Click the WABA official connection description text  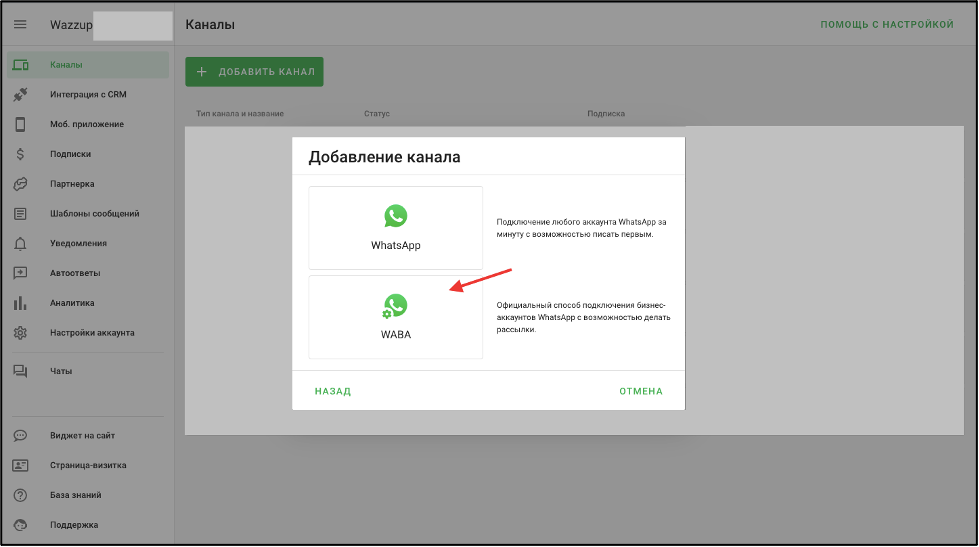(583, 317)
